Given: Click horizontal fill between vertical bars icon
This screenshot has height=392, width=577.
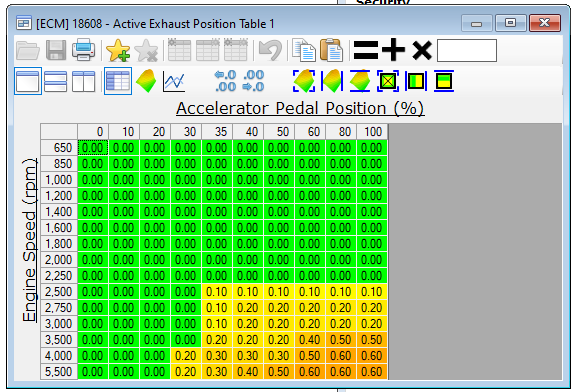Looking at the screenshot, I should (x=416, y=81).
